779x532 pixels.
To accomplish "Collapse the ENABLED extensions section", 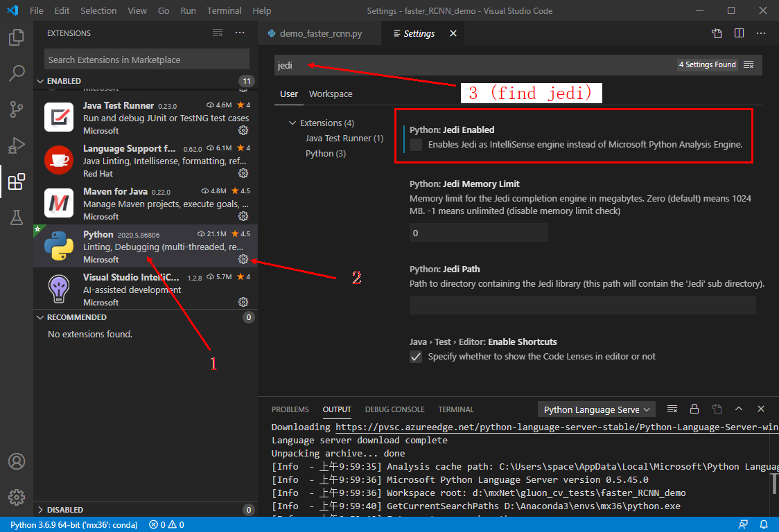I will [x=40, y=81].
